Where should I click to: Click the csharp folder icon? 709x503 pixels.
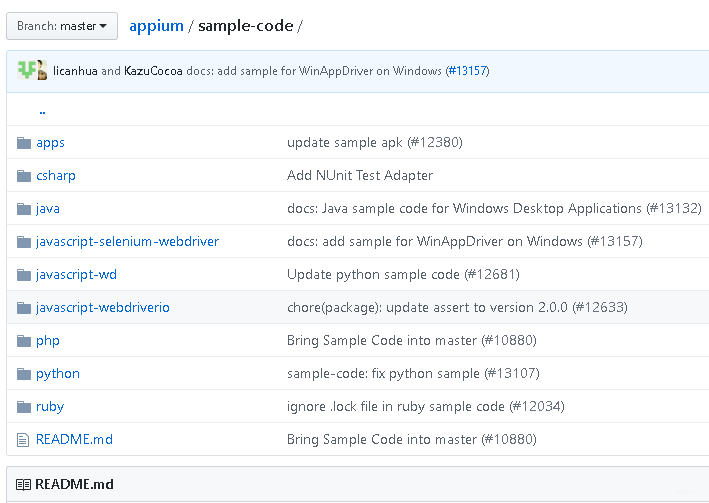(x=24, y=176)
